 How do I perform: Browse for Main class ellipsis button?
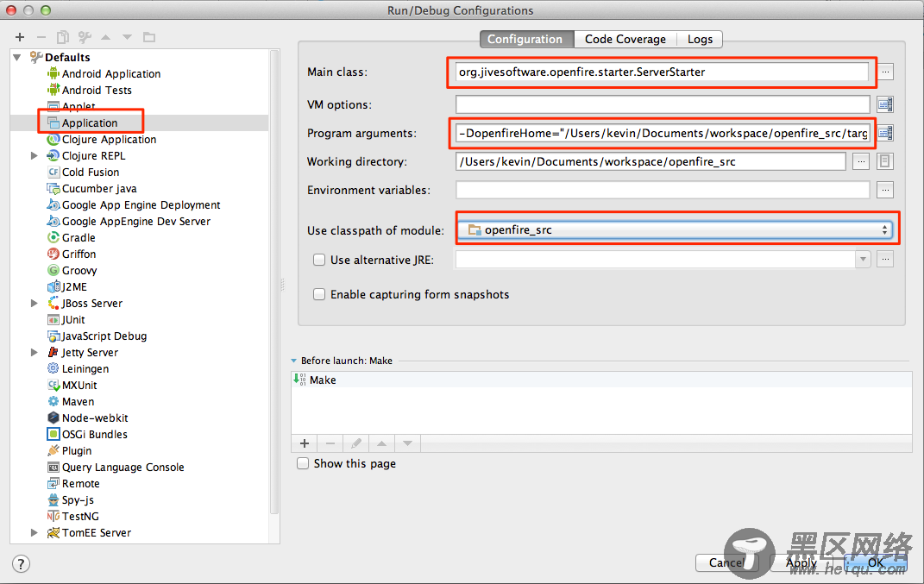tap(885, 72)
